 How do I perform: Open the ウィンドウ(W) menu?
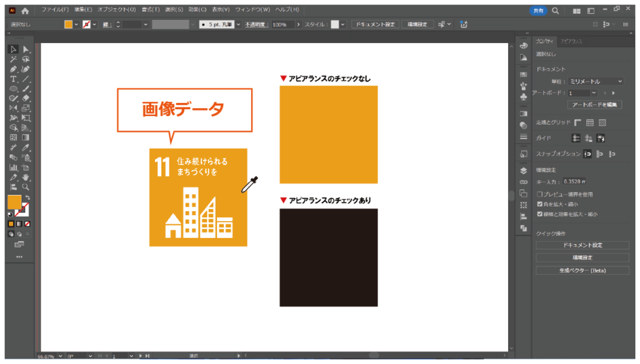(252, 9)
